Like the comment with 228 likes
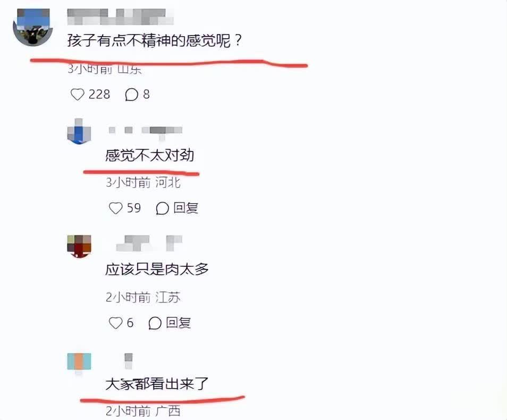Viewport: 507px width, 420px height. pyautogui.click(x=77, y=95)
